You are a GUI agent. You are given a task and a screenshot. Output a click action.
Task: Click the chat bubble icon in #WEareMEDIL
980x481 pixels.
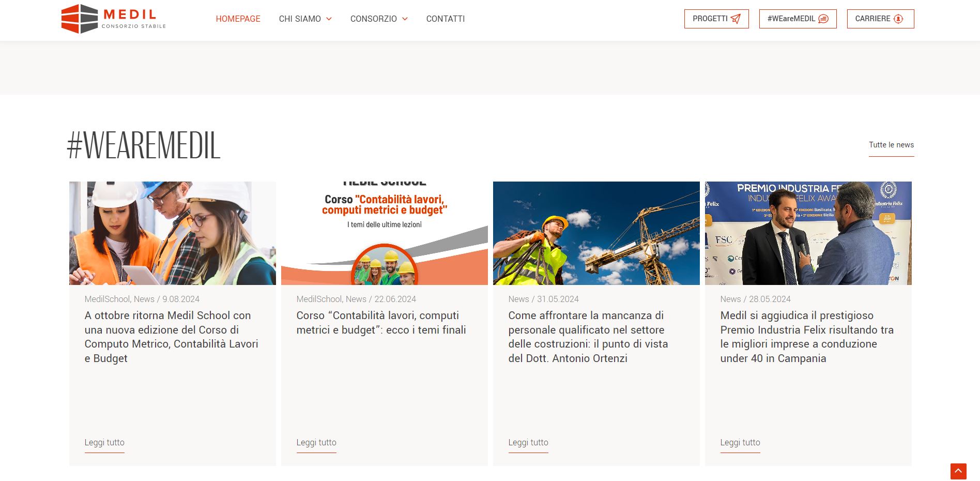[x=824, y=19]
